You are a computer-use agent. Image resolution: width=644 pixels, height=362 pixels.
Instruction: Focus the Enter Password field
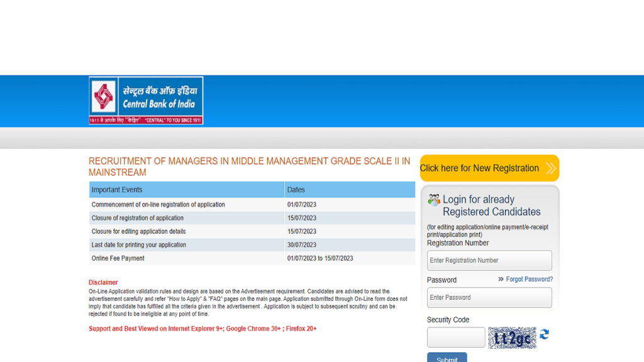pos(489,297)
